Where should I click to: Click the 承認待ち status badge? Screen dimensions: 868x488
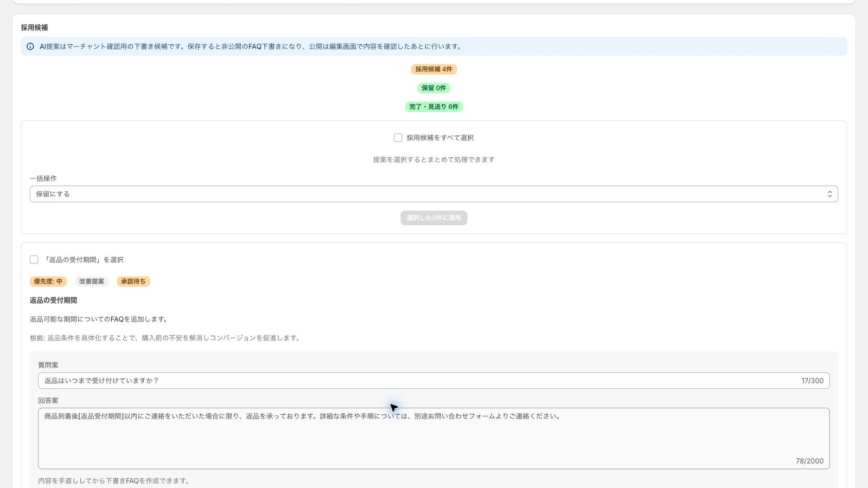point(133,281)
